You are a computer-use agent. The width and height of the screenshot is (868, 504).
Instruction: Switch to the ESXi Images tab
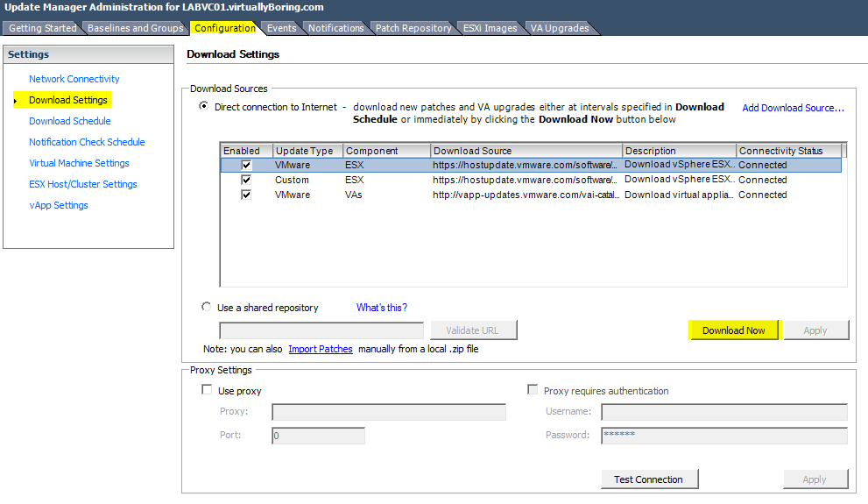click(490, 28)
